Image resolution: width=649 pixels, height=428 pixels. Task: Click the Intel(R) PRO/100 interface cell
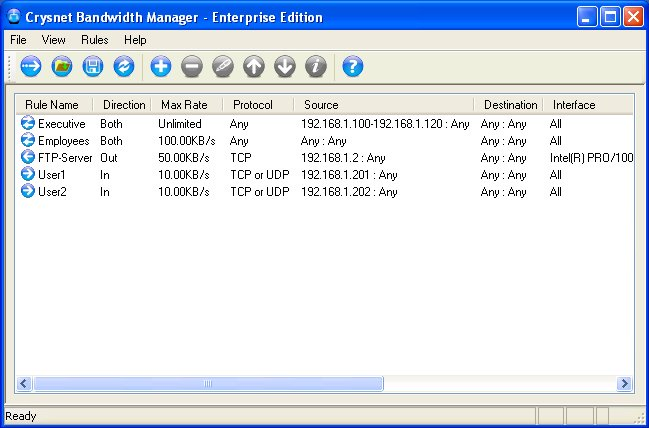click(591, 158)
